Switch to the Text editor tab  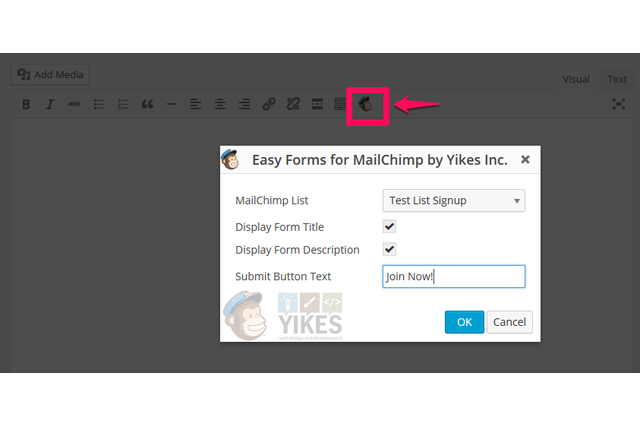click(x=617, y=79)
